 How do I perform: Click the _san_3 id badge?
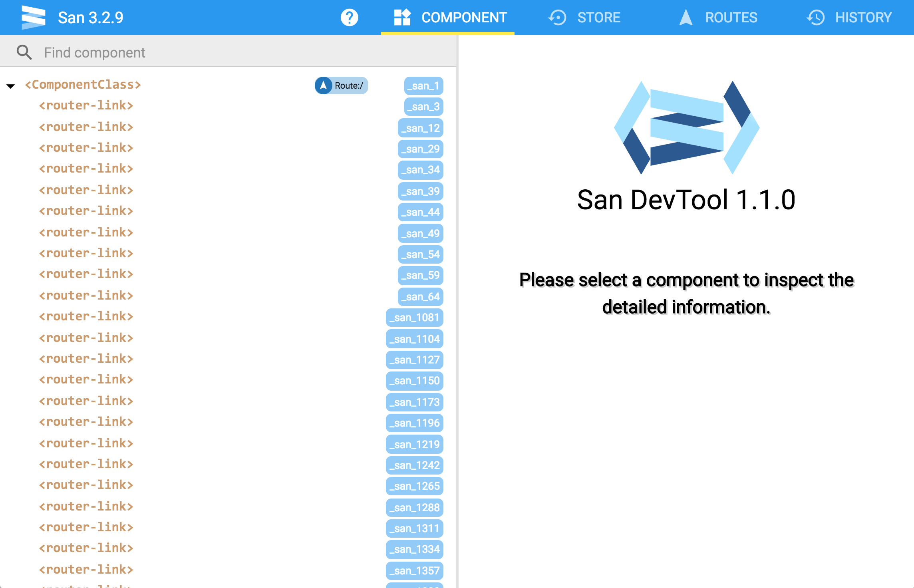[x=424, y=107]
